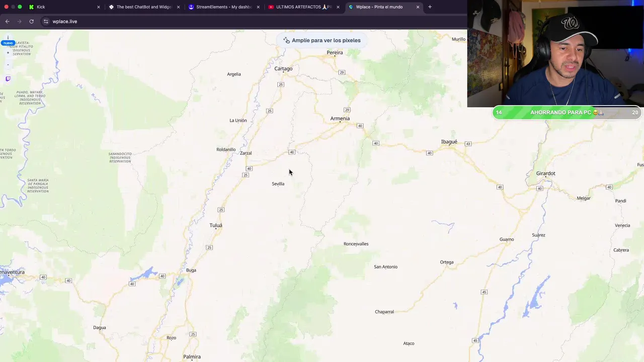The height and width of the screenshot is (362, 644).
Task: Click the Melgar town label
Action: coord(584,199)
